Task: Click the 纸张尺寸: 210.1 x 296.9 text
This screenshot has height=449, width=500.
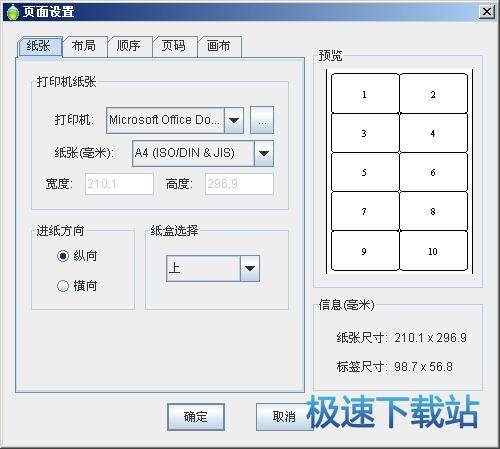Action: tap(401, 338)
